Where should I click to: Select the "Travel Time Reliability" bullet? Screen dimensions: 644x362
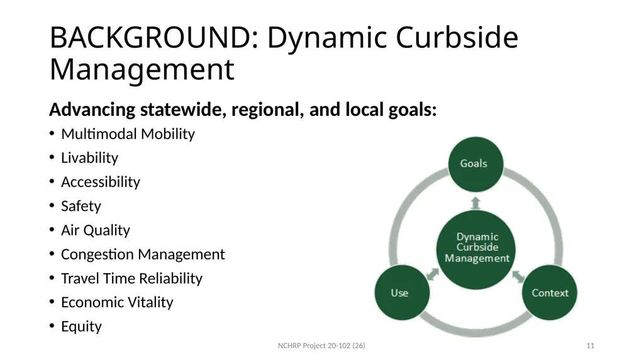[x=131, y=278]
